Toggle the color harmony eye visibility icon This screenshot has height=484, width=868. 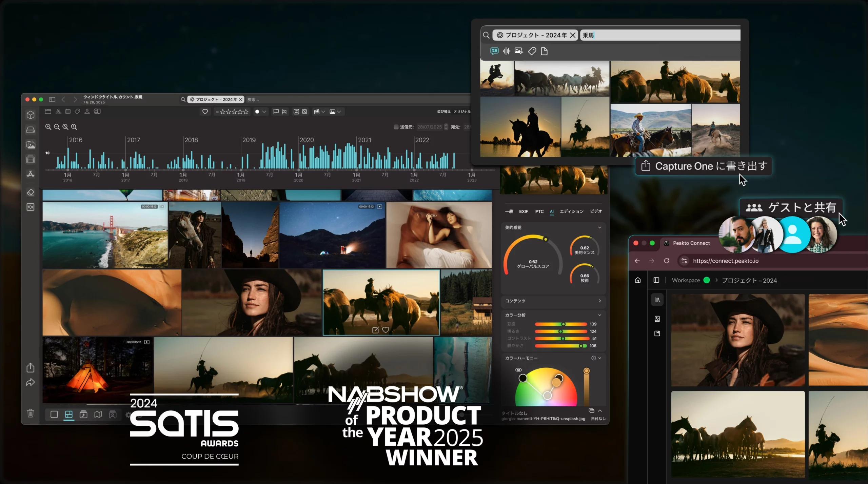[x=518, y=370]
